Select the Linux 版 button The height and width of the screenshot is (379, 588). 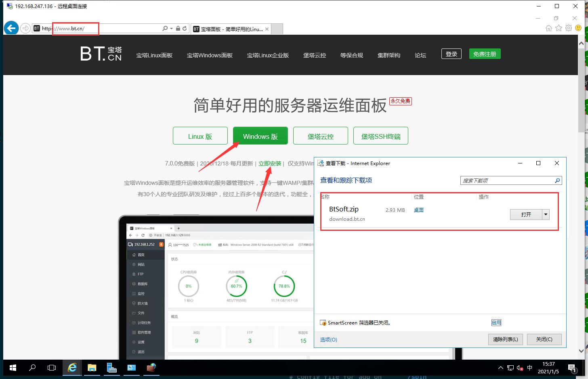click(x=200, y=136)
